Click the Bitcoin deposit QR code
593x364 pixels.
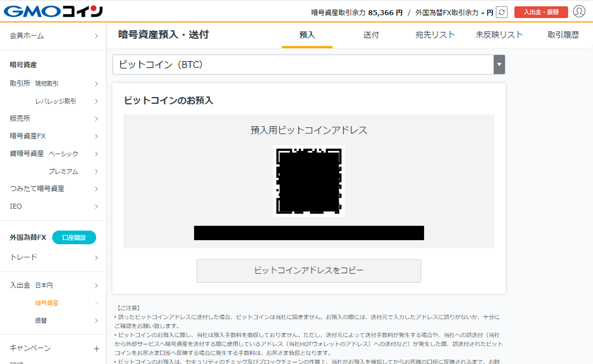309,181
